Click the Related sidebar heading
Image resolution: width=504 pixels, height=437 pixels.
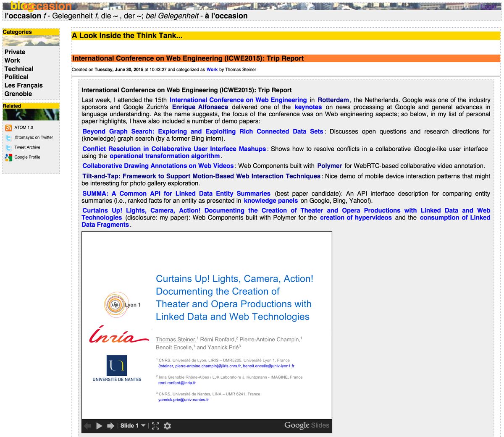pyautogui.click(x=12, y=106)
